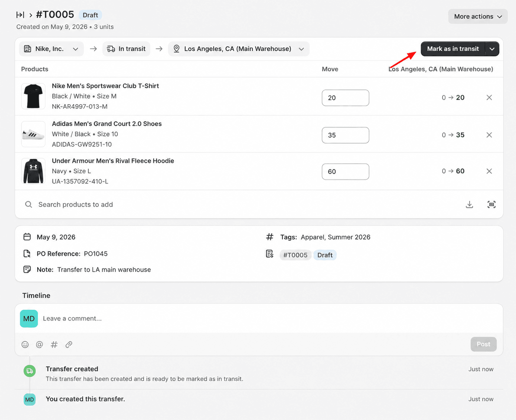Click the PO Reference document icon

coord(27,253)
